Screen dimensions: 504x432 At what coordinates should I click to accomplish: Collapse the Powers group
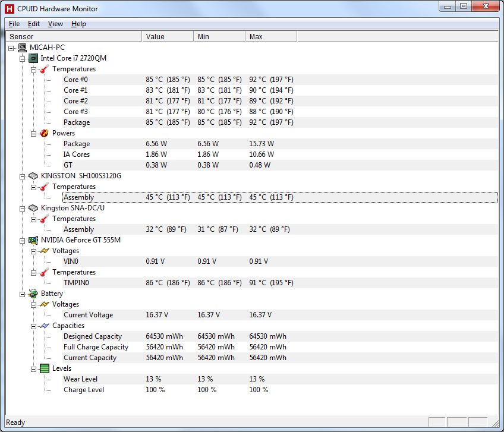[x=33, y=134]
